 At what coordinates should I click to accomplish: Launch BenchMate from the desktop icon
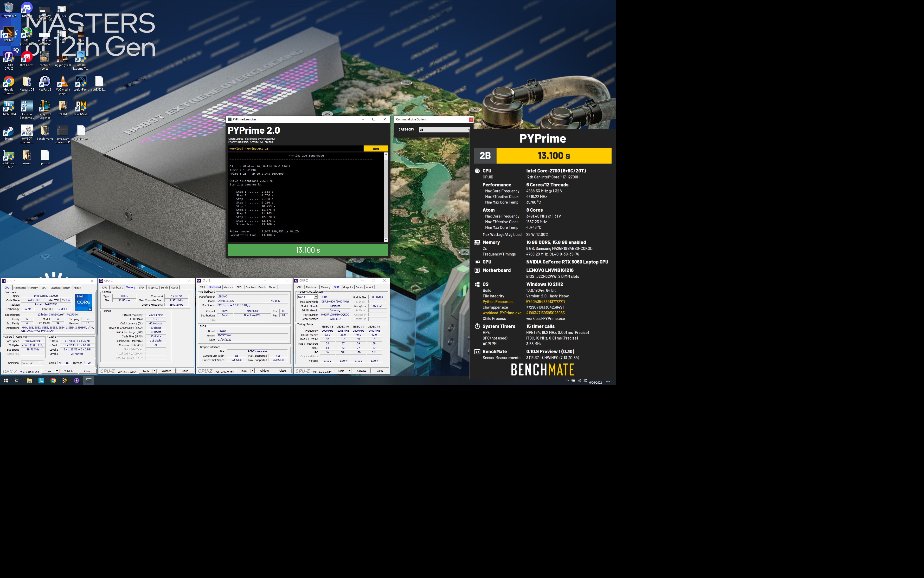[x=81, y=108]
